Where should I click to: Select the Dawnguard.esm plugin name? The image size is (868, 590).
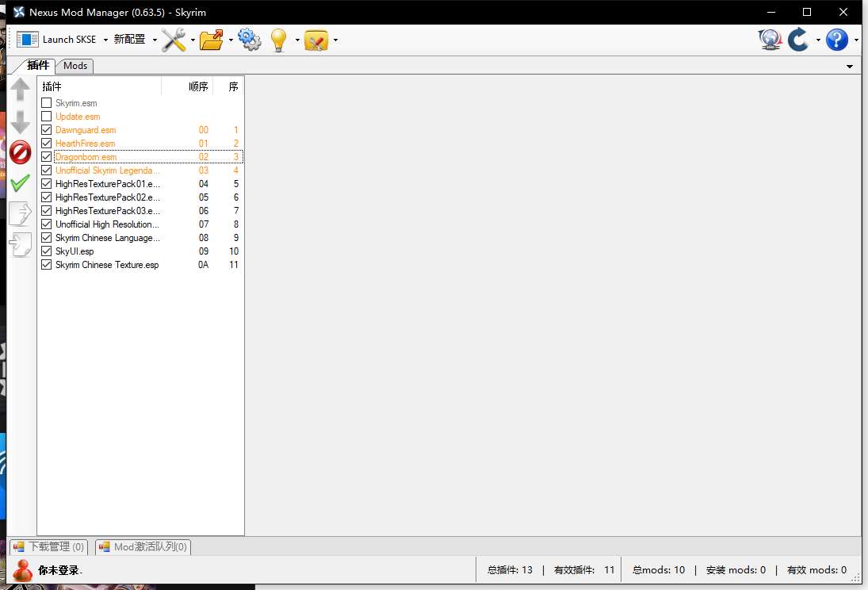(86, 129)
